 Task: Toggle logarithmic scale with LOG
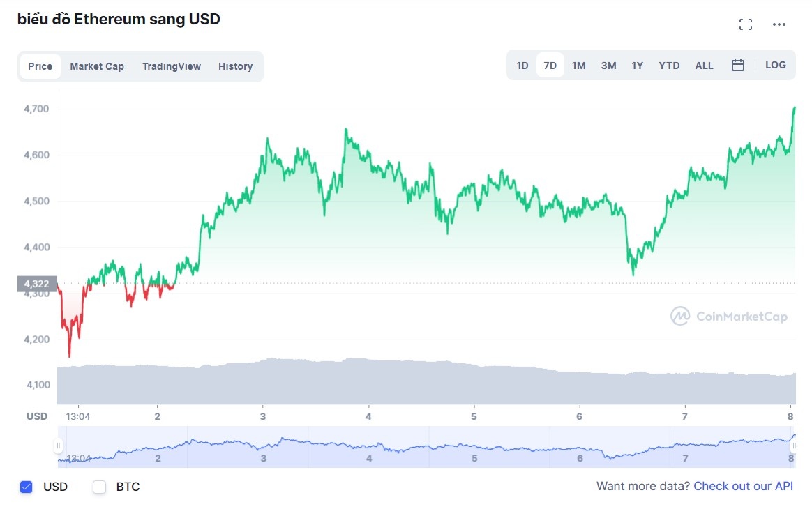coord(776,65)
